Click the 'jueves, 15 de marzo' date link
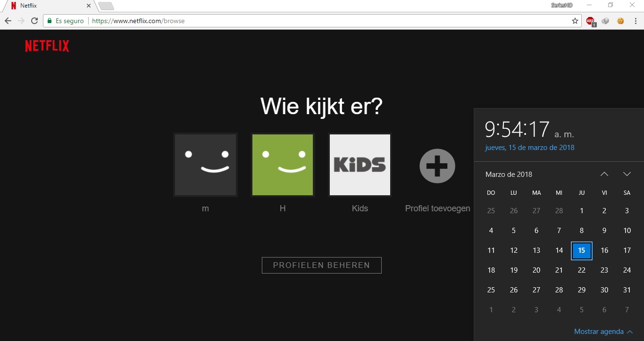 [528, 147]
